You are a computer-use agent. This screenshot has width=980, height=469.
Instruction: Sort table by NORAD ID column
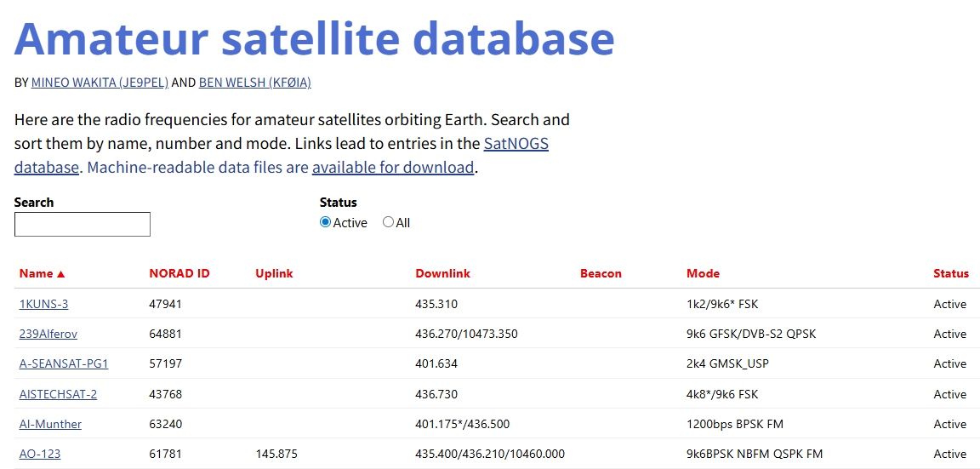click(179, 273)
